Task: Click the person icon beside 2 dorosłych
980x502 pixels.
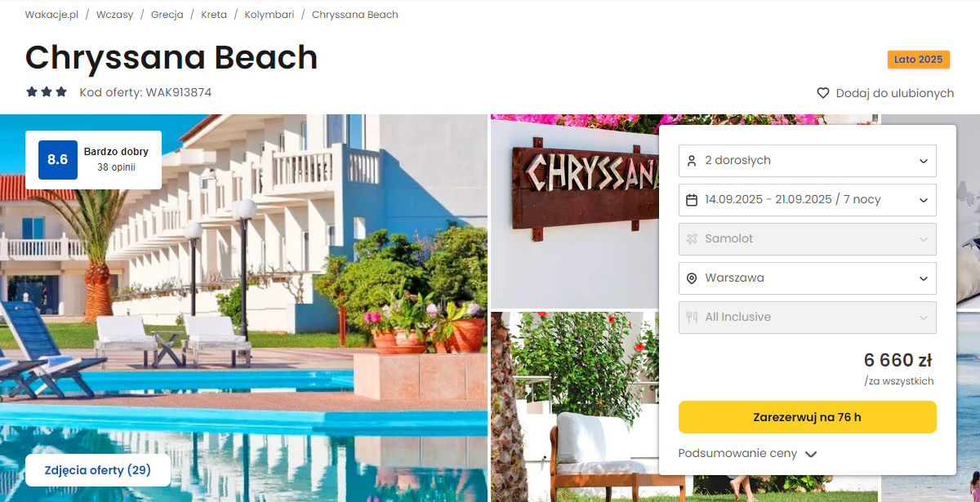Action: pos(692,161)
